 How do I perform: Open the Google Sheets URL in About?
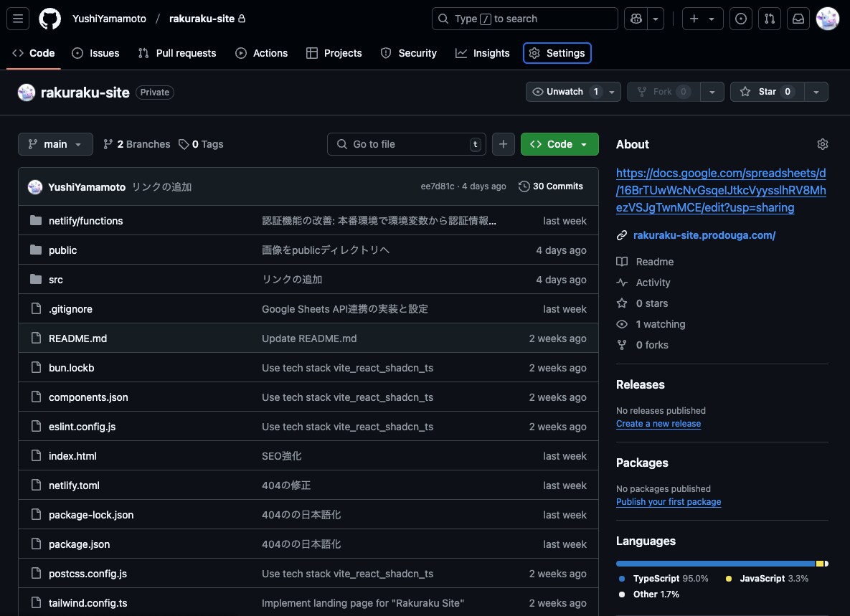721,190
